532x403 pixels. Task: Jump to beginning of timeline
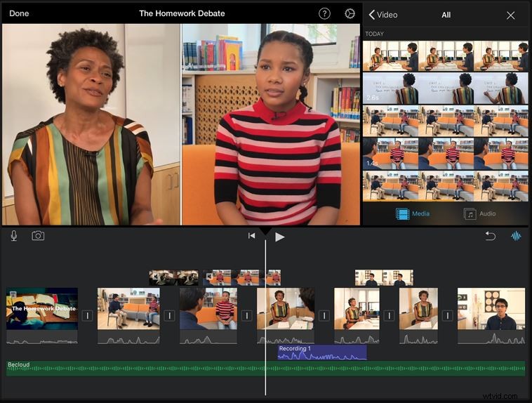pyautogui.click(x=251, y=236)
